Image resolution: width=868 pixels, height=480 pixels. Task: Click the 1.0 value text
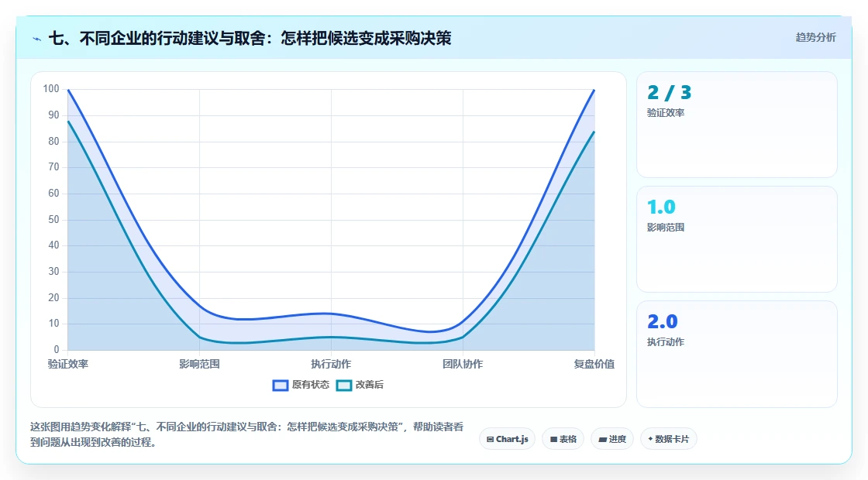coord(662,207)
